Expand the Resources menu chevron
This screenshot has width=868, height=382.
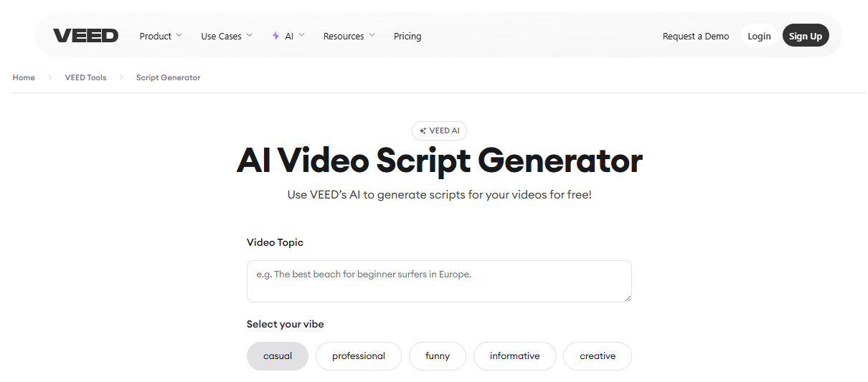tap(372, 35)
